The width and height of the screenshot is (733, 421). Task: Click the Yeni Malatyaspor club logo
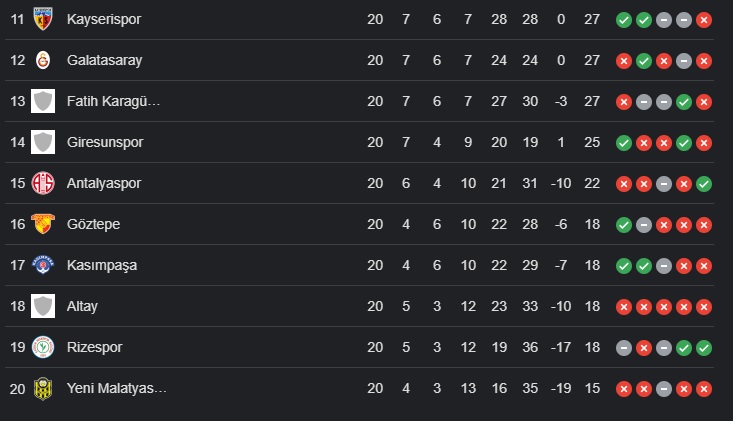point(42,388)
